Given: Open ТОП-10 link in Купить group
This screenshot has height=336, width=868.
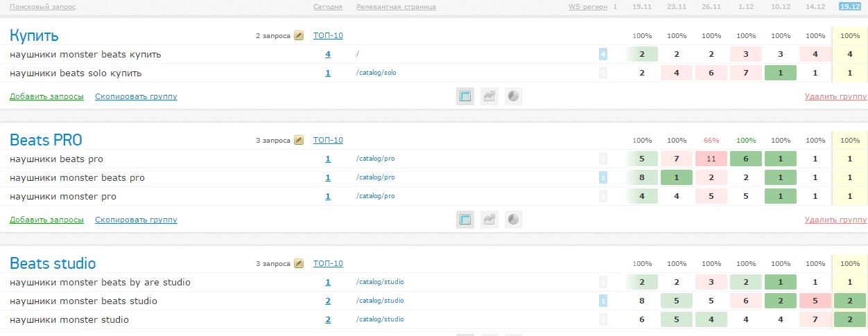Looking at the screenshot, I should [328, 35].
